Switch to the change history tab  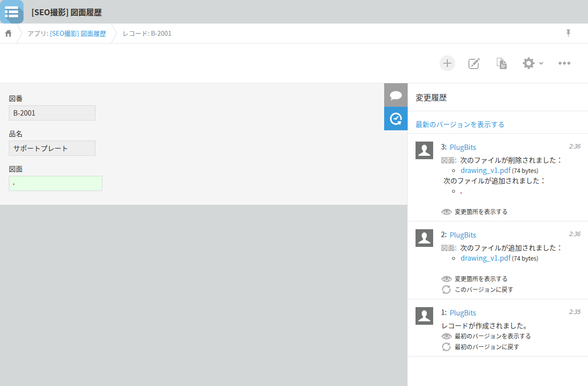click(x=396, y=119)
